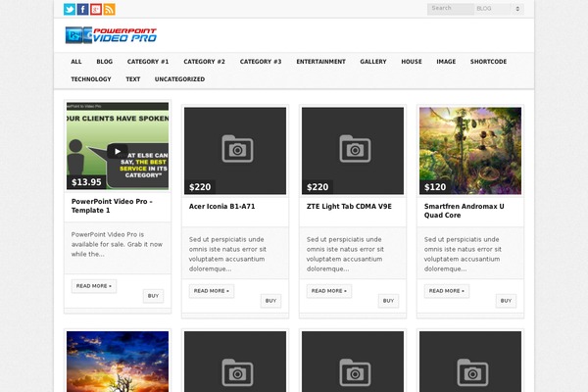Open the Acer Iconia B1-A71 title link
Screen dimensions: 588x392
click(222, 207)
